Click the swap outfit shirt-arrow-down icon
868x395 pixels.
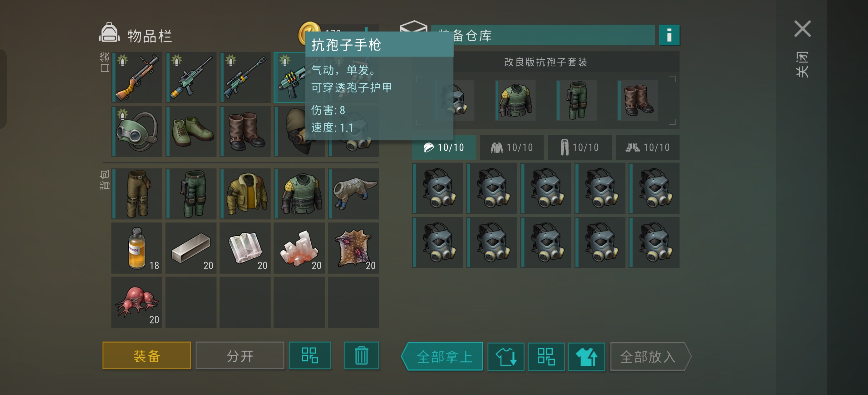tap(506, 357)
